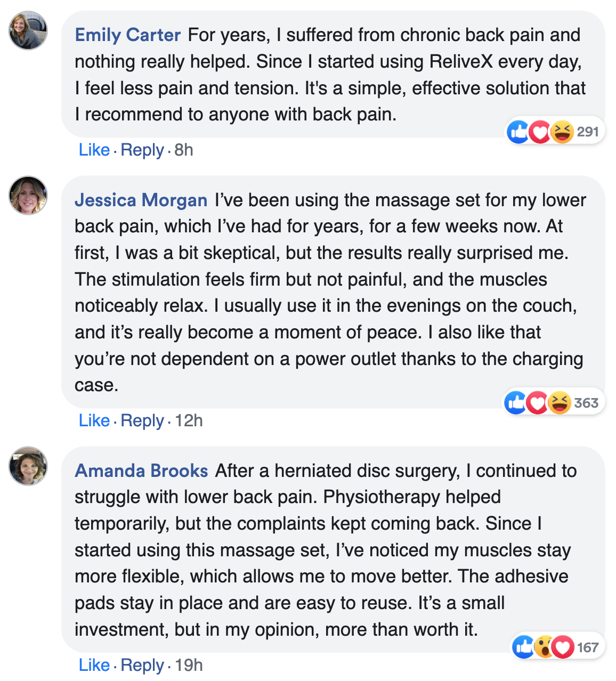Screen dimensions: 616x681
Task: Reply to Jessica Morgan's comment
Action: [142, 421]
